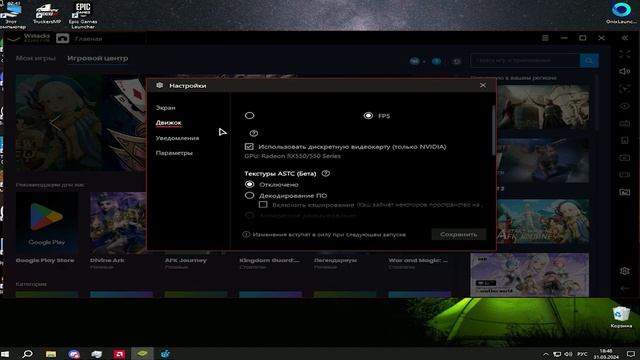Open the Экран settings section
This screenshot has width=640, height=360.
[165, 108]
